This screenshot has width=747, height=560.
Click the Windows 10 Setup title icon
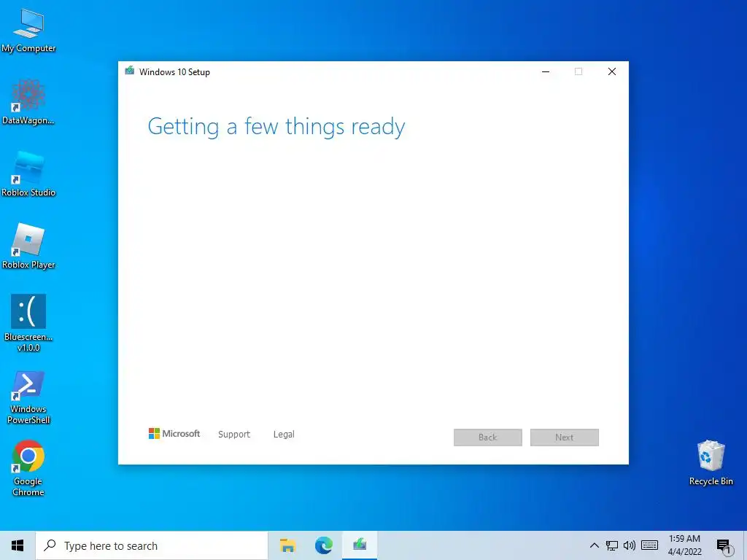[x=130, y=71]
